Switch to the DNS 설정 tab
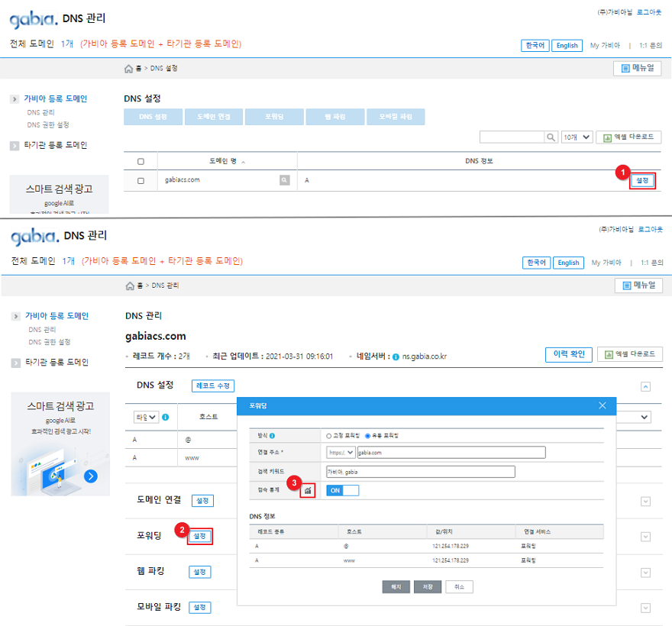 point(153,117)
